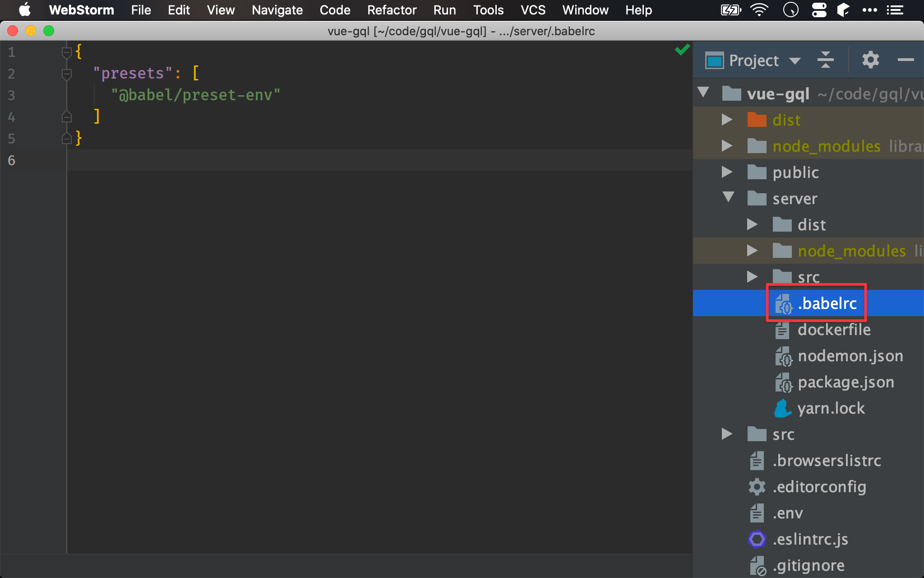
Task: Fold the presets array on line 2
Action: click(67, 75)
